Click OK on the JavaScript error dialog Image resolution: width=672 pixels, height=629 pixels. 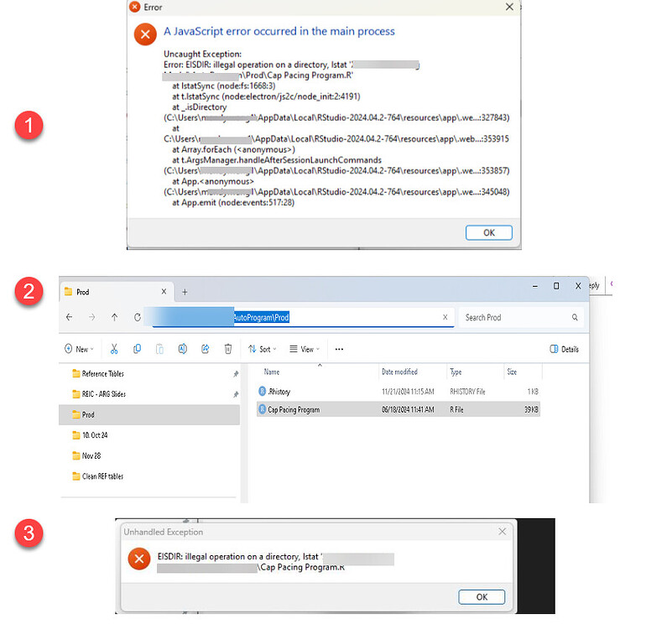[489, 232]
